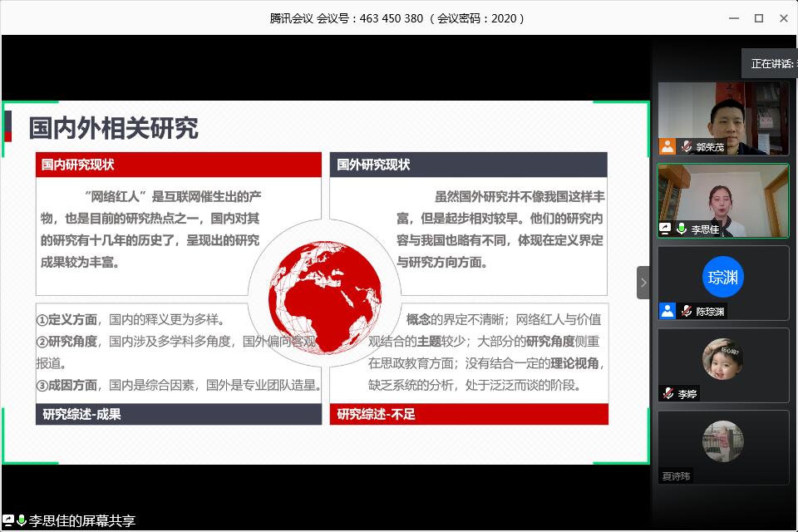Click the green microphone icon for 李思佳

(x=682, y=228)
